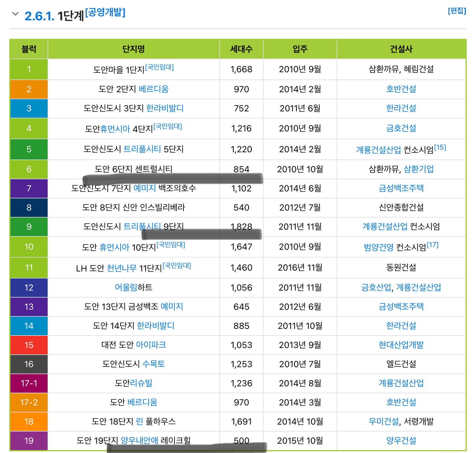Click the 블럭 column header

click(29, 49)
